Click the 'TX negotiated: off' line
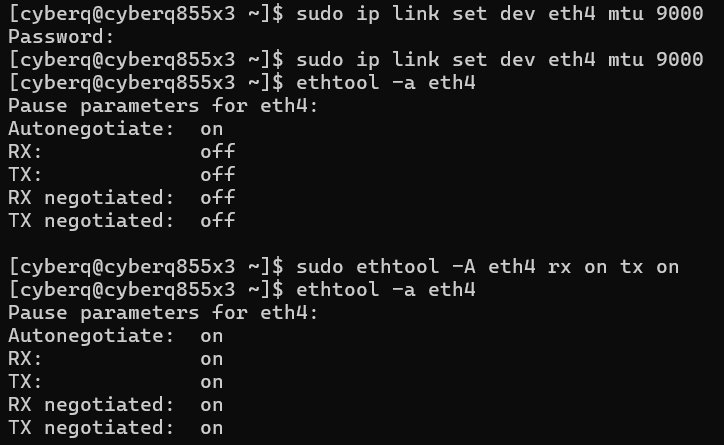The image size is (724, 445). (121, 220)
